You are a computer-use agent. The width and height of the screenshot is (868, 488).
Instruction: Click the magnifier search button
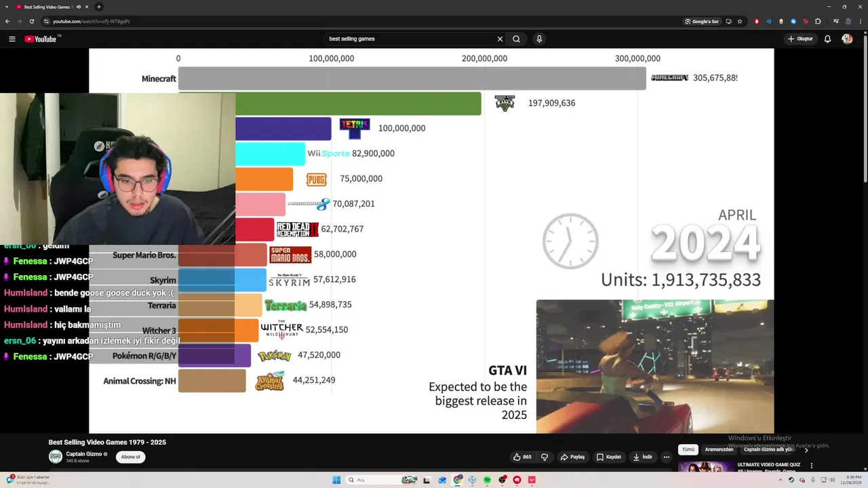click(x=516, y=39)
